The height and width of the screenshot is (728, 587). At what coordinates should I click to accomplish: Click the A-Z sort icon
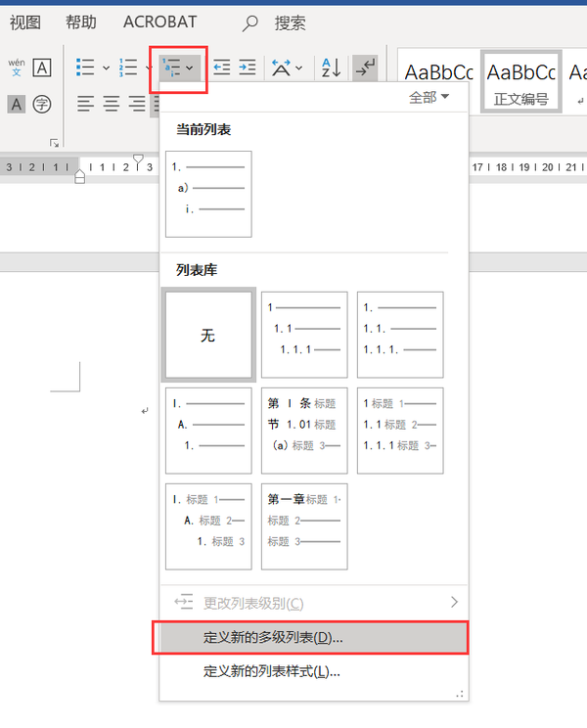(x=332, y=68)
